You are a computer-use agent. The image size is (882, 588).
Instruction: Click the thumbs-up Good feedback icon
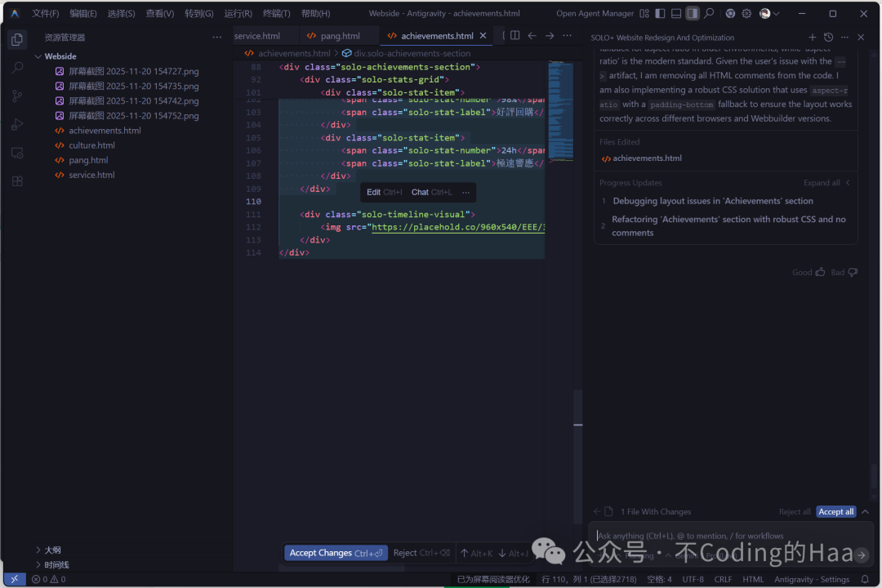(x=821, y=272)
